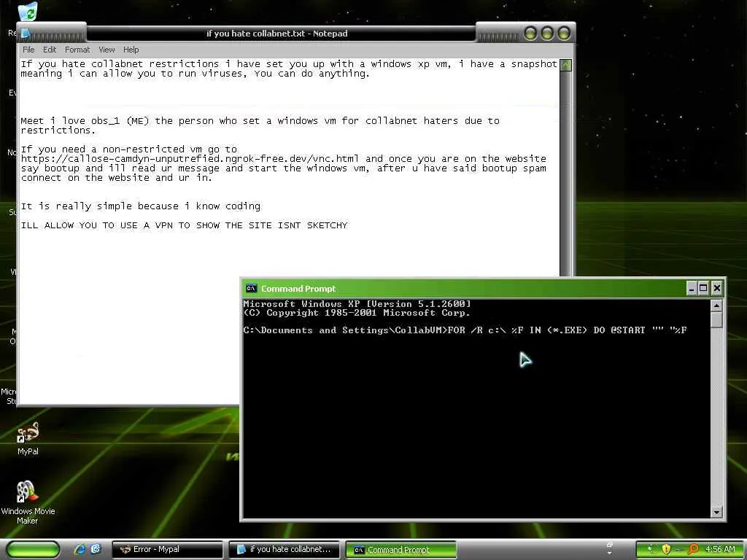Click the Command Prompt scroll up arrow
Screen dimensions: 747x560
pyautogui.click(x=716, y=306)
